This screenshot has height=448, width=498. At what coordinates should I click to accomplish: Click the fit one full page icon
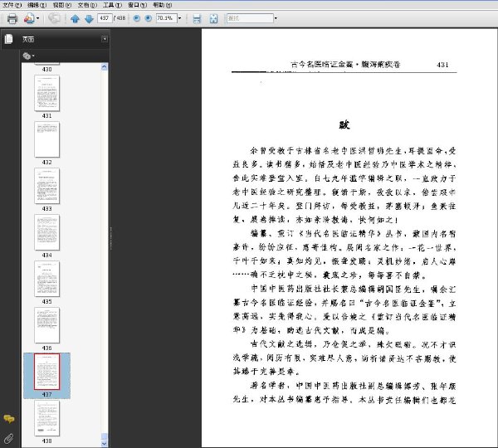(214, 19)
